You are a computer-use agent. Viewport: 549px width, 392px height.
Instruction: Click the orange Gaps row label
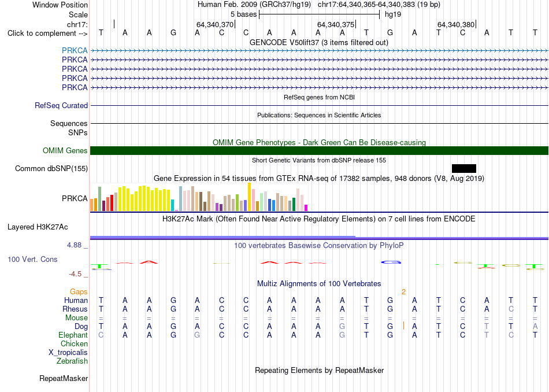click(x=79, y=291)
